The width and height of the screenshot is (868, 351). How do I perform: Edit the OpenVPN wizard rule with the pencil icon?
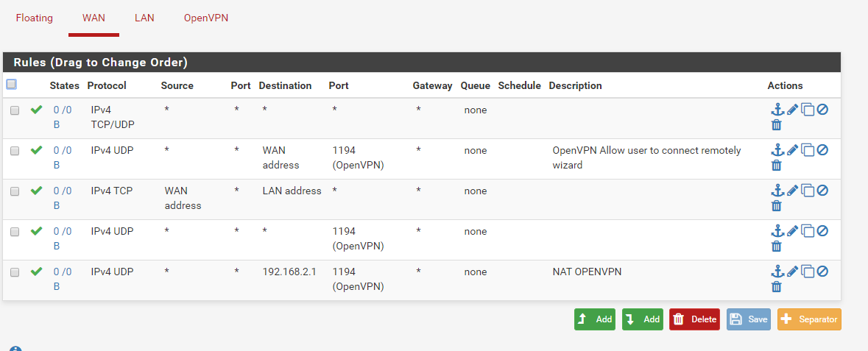[x=793, y=149]
